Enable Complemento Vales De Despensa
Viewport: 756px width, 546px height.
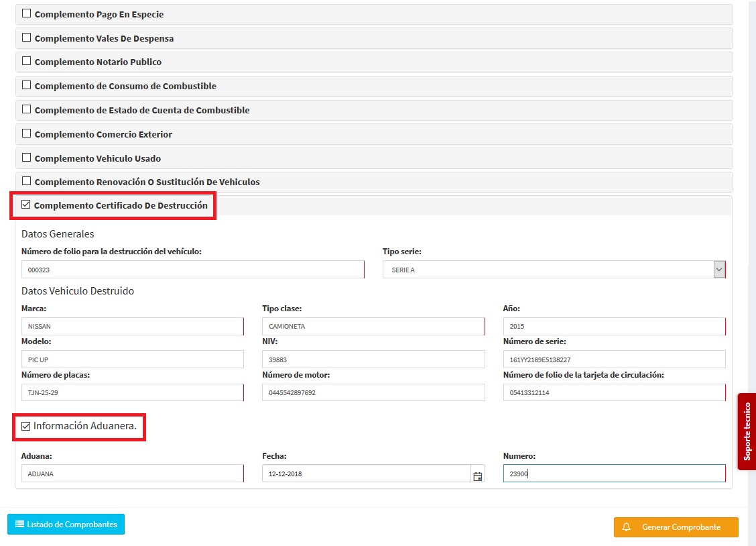[27, 38]
